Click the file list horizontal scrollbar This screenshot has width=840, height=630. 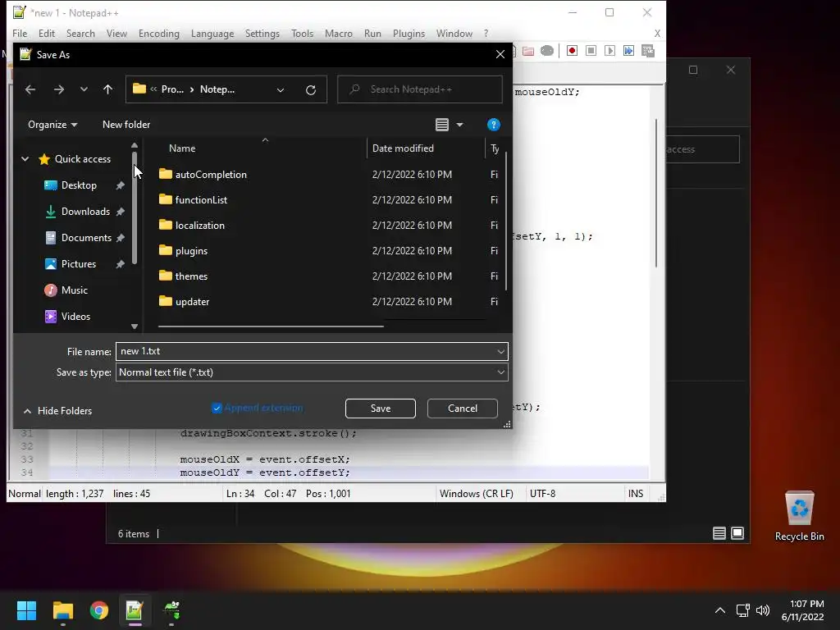point(271,326)
